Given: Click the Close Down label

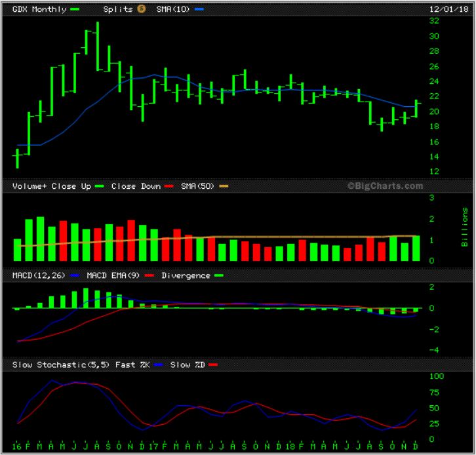Looking at the screenshot, I should 136,186.
